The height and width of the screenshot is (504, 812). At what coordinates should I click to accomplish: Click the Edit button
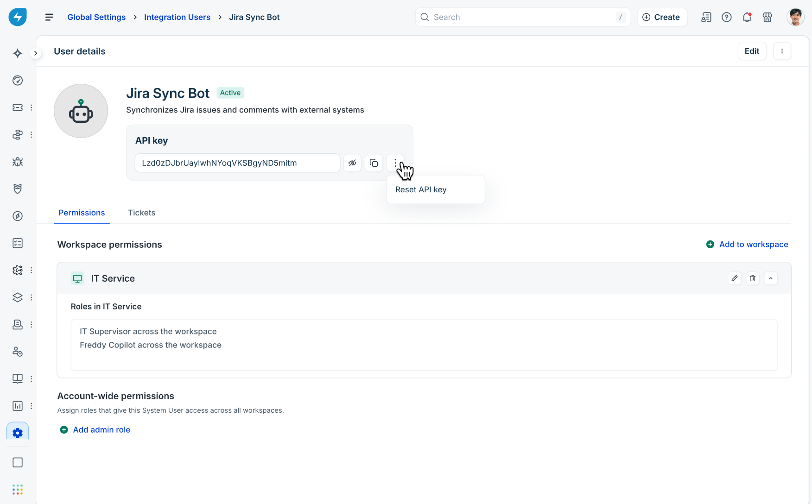752,51
